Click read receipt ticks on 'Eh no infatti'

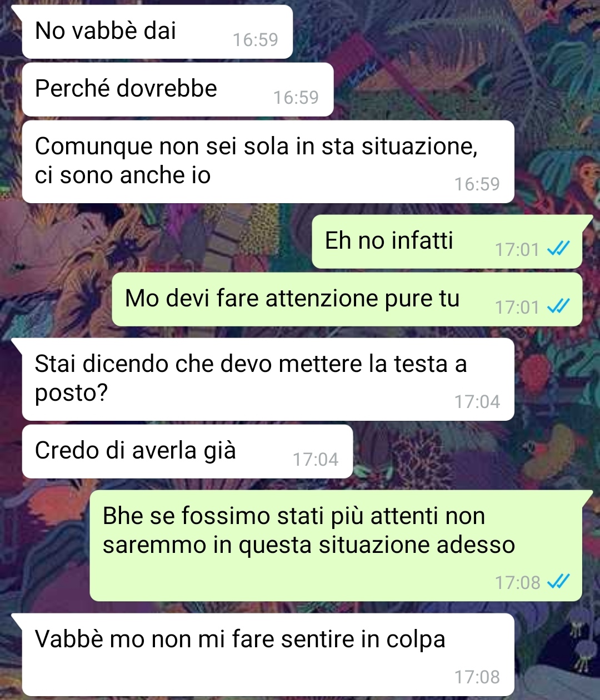click(558, 249)
